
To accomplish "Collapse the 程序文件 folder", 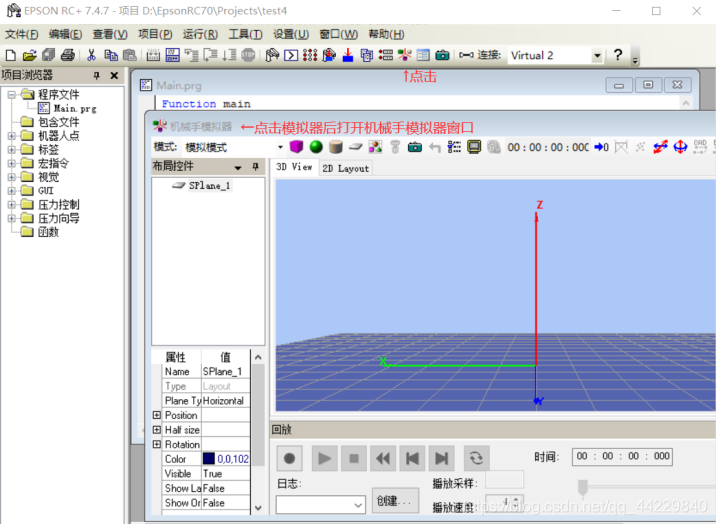I will tap(11, 95).
